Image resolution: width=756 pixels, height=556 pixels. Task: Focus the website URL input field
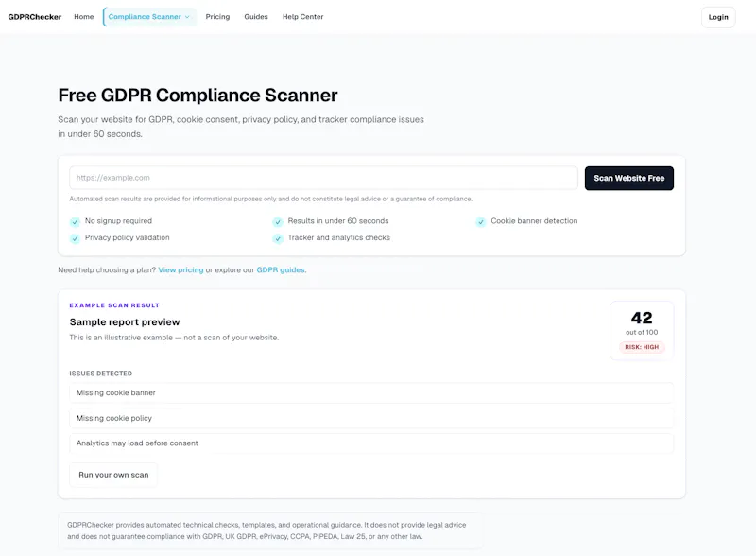(x=323, y=178)
